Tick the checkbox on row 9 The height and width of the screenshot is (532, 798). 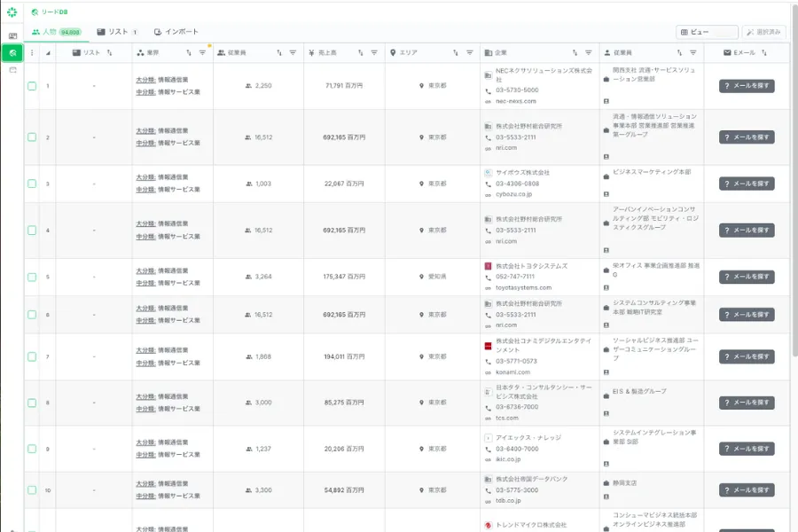(32, 449)
